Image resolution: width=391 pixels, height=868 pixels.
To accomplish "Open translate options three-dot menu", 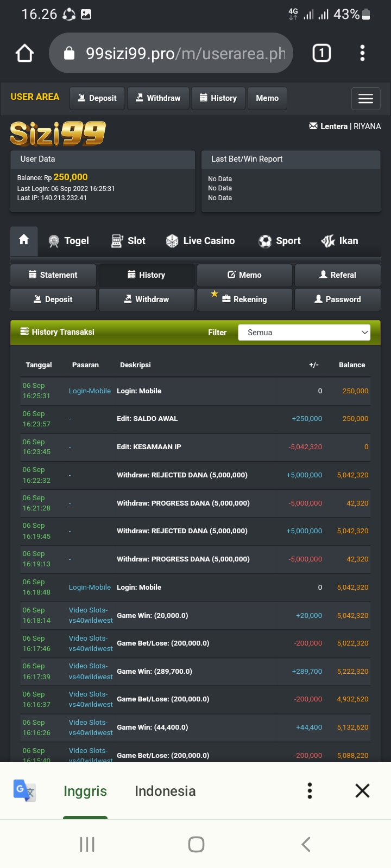I will pyautogui.click(x=310, y=790).
